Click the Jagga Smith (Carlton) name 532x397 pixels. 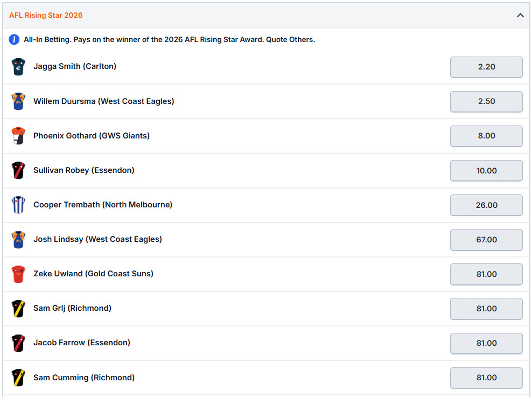click(x=75, y=66)
